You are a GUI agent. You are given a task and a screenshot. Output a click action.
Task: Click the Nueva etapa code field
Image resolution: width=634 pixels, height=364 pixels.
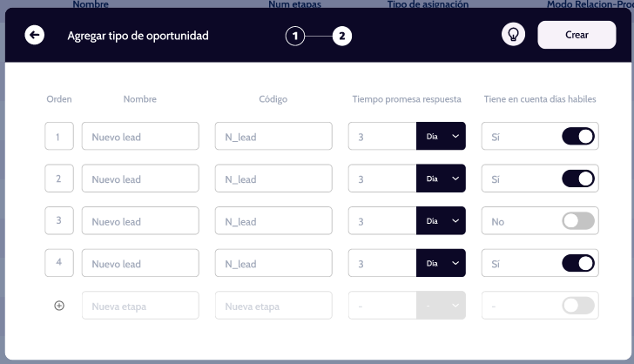pos(273,307)
